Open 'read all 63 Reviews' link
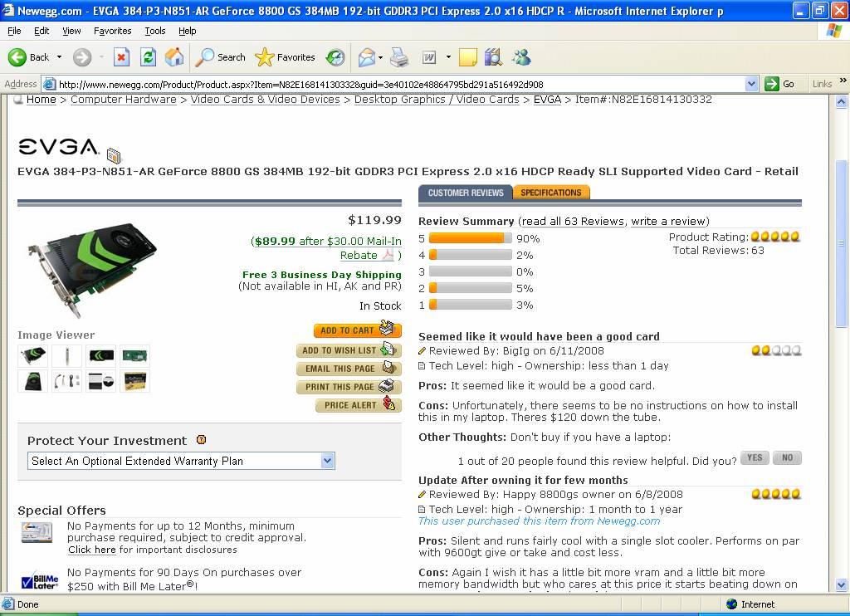 tap(574, 221)
